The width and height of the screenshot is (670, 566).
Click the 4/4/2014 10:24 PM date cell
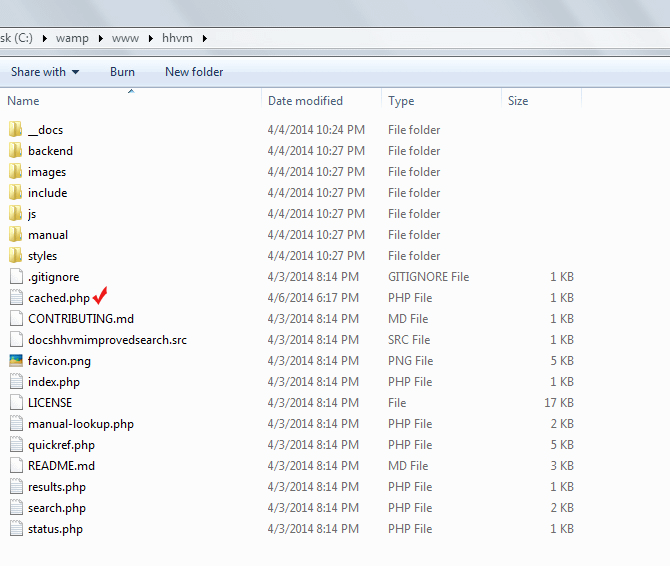click(x=316, y=129)
